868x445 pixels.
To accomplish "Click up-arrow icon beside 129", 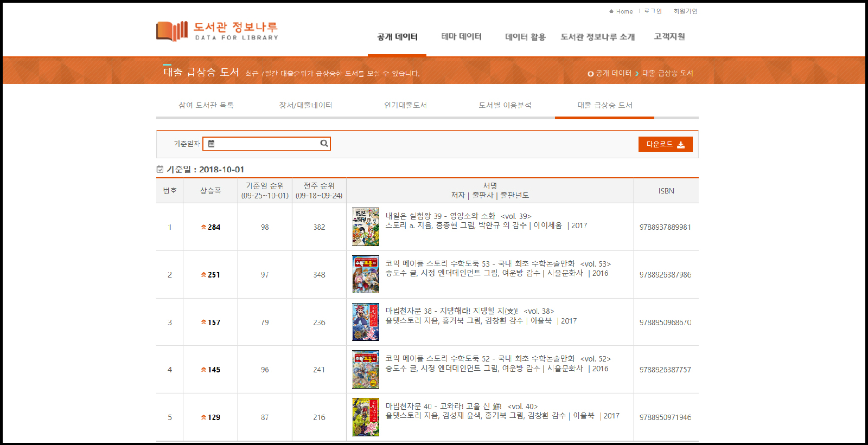I will [x=203, y=417].
